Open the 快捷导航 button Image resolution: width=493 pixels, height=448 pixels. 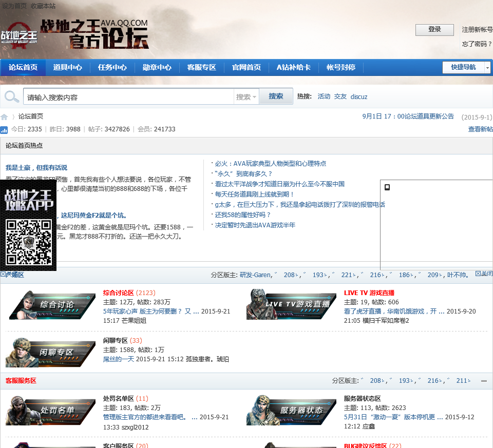[463, 67]
